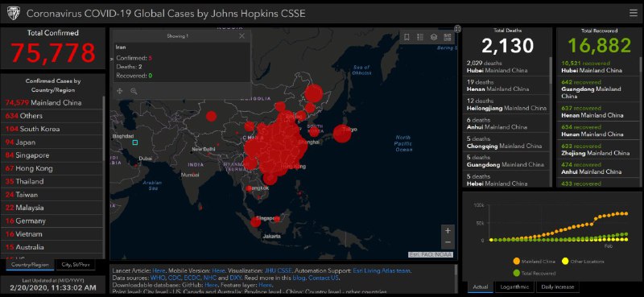Open the hamburger menu in the header
This screenshot has height=297, width=644.
(x=633, y=13)
